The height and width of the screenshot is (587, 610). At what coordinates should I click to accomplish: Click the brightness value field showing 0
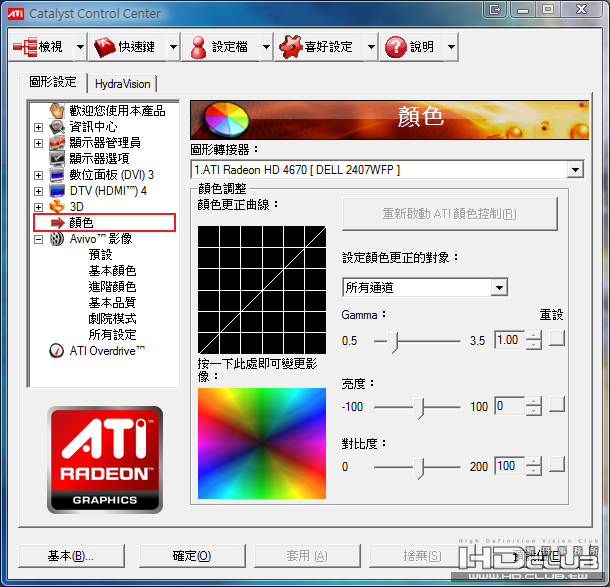509,406
